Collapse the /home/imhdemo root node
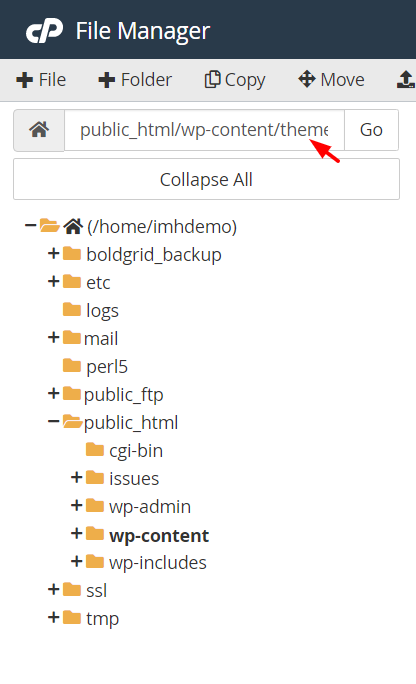The image size is (416, 684). point(31,226)
